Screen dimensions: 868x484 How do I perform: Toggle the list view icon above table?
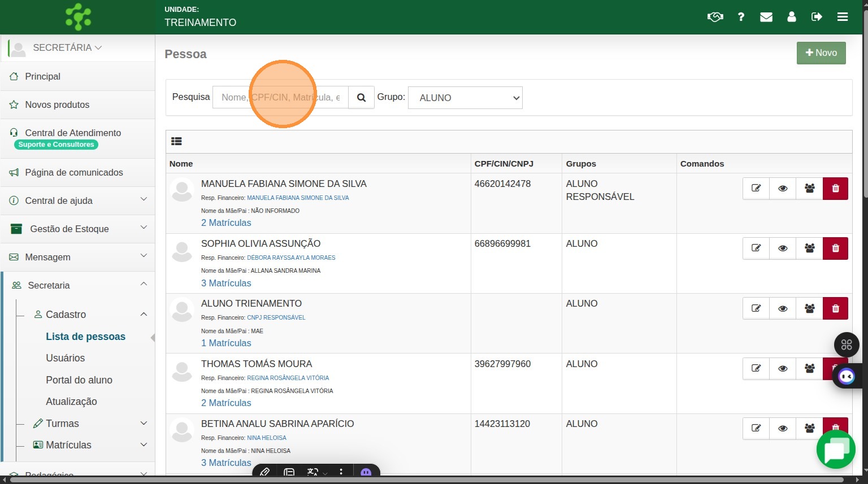(176, 142)
